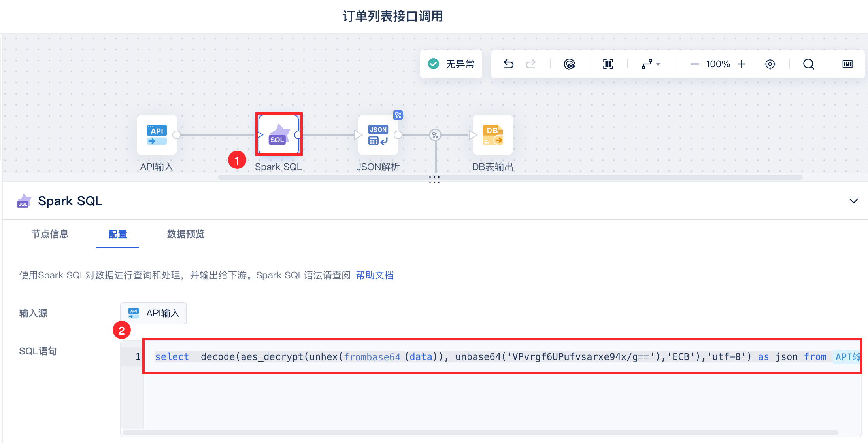
Task: Zoom out with the minus button
Action: [695, 64]
